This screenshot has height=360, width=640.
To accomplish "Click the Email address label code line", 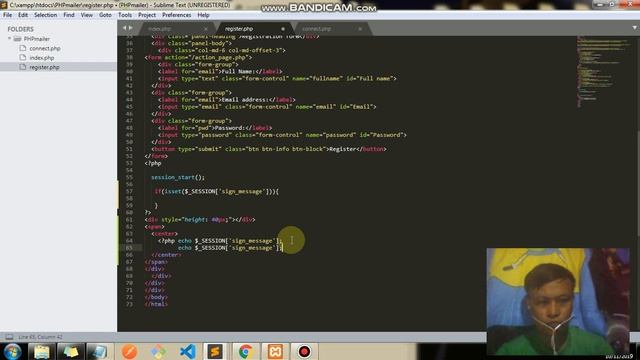I will point(227,100).
